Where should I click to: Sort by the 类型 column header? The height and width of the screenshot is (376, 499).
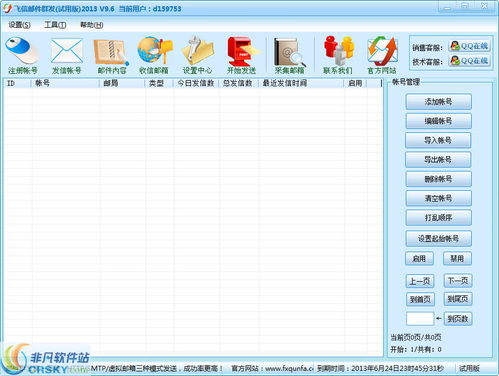tap(159, 83)
